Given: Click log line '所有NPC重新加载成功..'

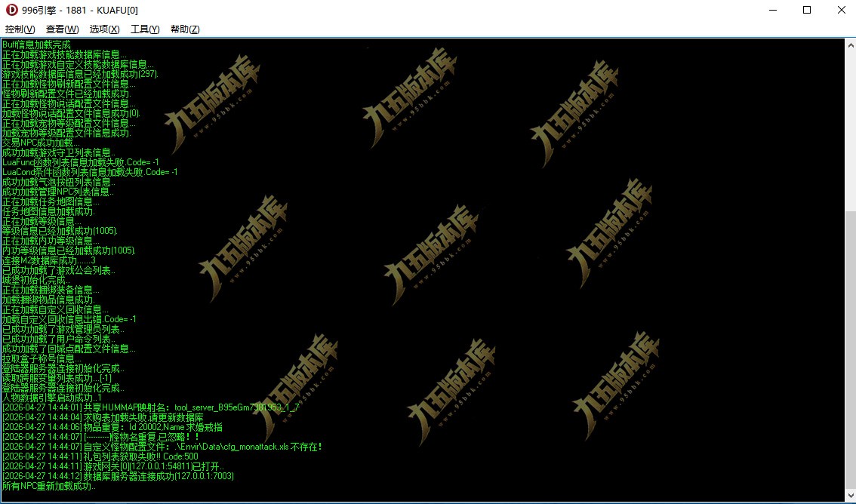Looking at the screenshot, I should pyautogui.click(x=48, y=487).
